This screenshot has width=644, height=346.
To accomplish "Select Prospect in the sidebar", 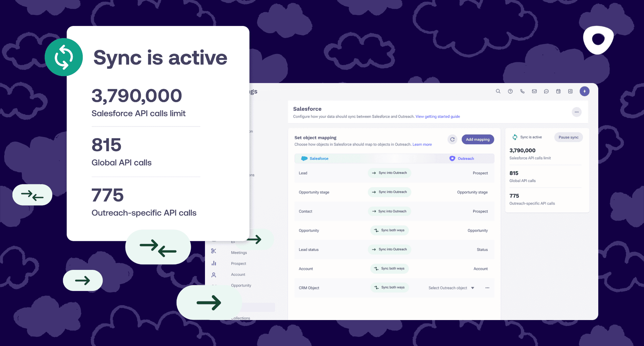I will 238,264.
